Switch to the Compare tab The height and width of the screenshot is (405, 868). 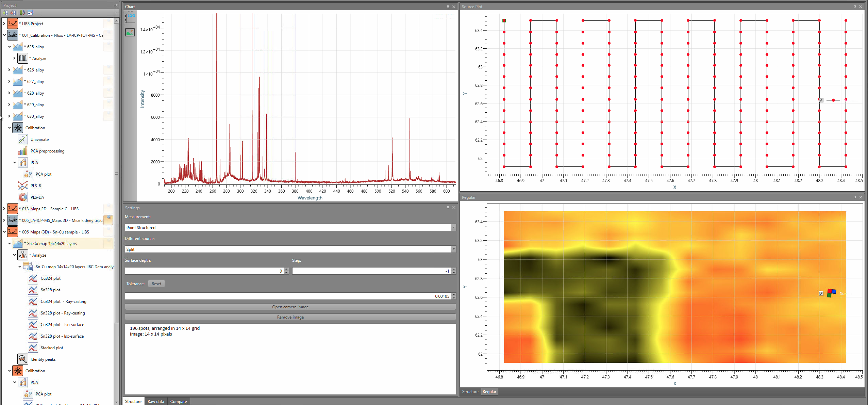[x=179, y=401]
